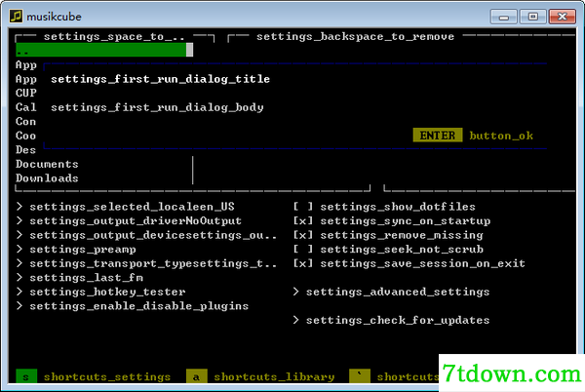Open settings_advanced_settings entry
This screenshot has width=585, height=392.
tap(391, 292)
